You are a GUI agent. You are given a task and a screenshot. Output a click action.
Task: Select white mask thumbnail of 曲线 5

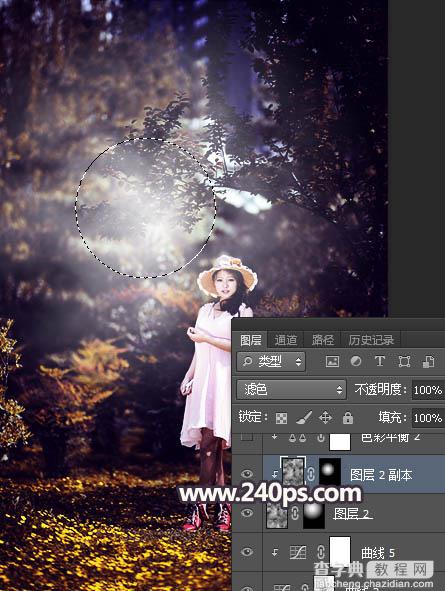(x=340, y=551)
